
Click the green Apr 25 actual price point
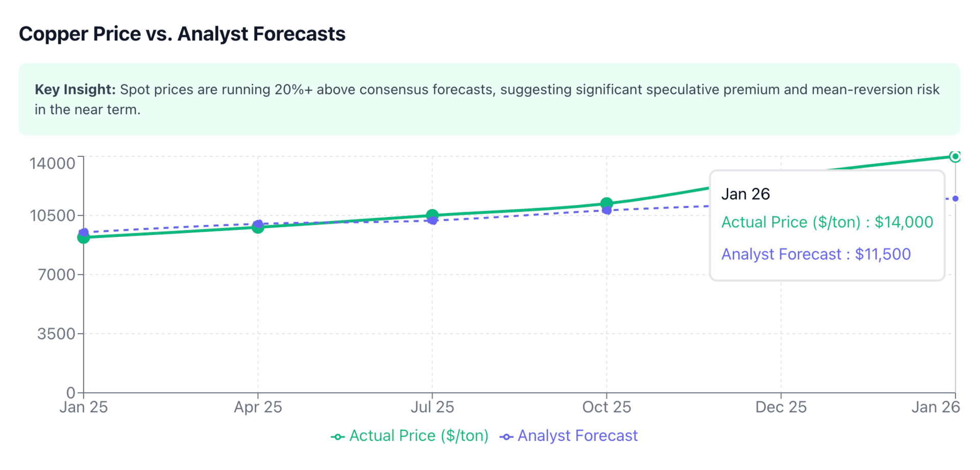[x=258, y=227]
